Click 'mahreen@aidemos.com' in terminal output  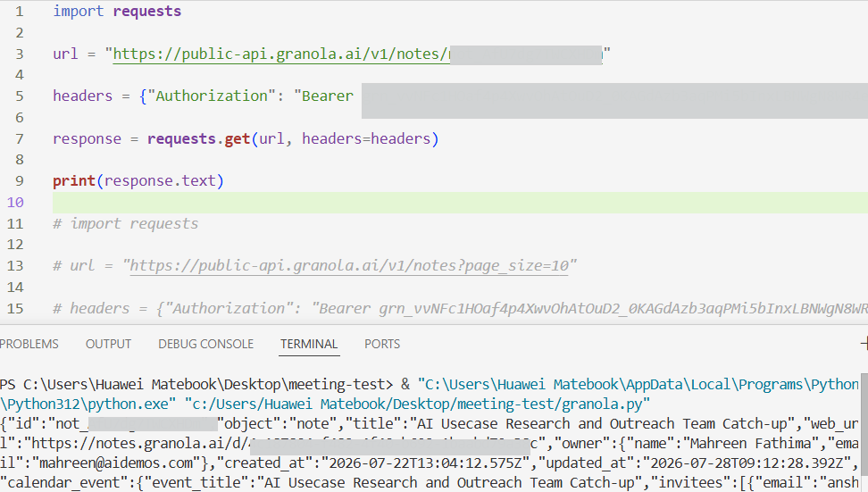116,463
